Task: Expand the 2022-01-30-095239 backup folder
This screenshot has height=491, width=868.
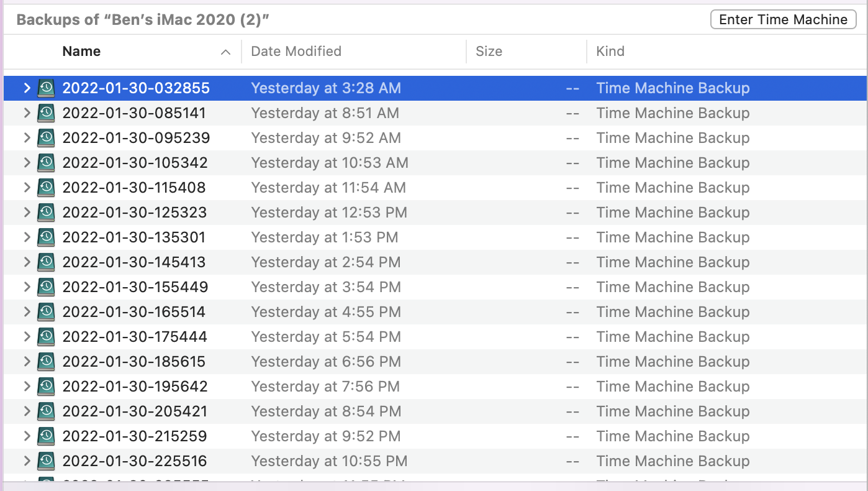Action: 27,138
